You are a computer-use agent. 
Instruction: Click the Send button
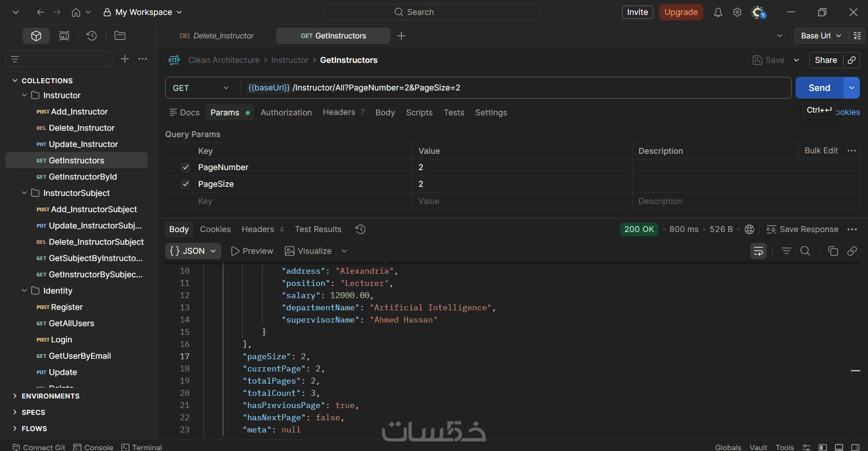click(819, 88)
